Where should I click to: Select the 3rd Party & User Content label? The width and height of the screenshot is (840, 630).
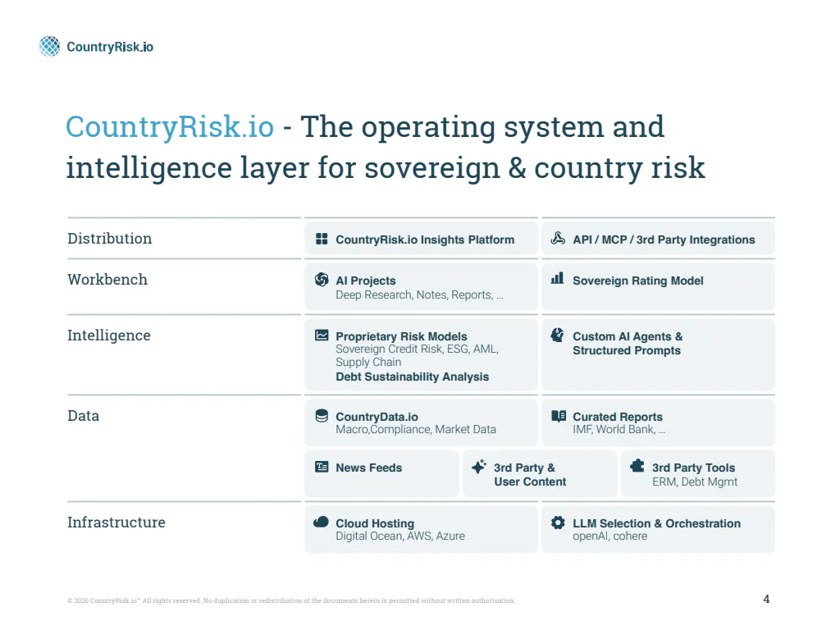[530, 475]
